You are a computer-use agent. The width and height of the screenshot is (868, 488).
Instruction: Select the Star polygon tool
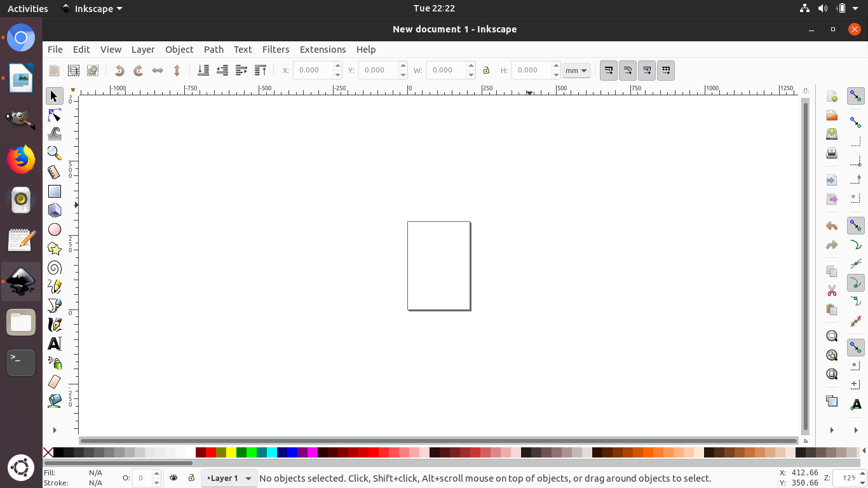click(x=55, y=248)
